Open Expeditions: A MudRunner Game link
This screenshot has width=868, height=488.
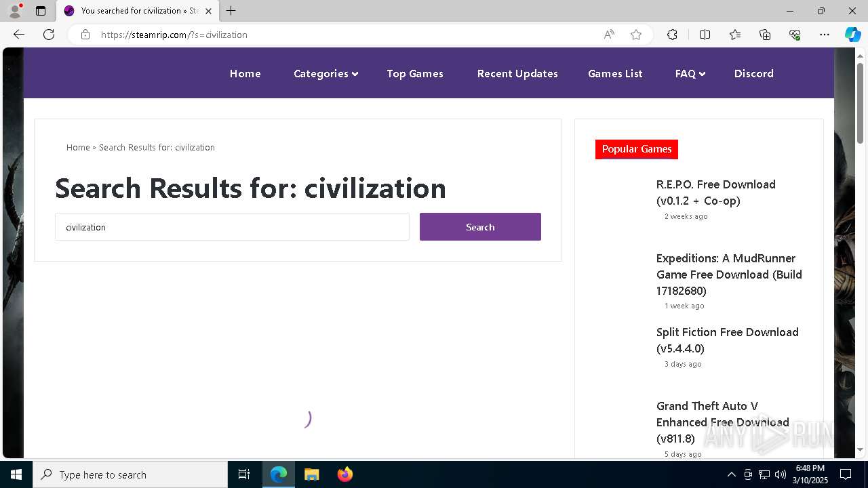coord(729,274)
